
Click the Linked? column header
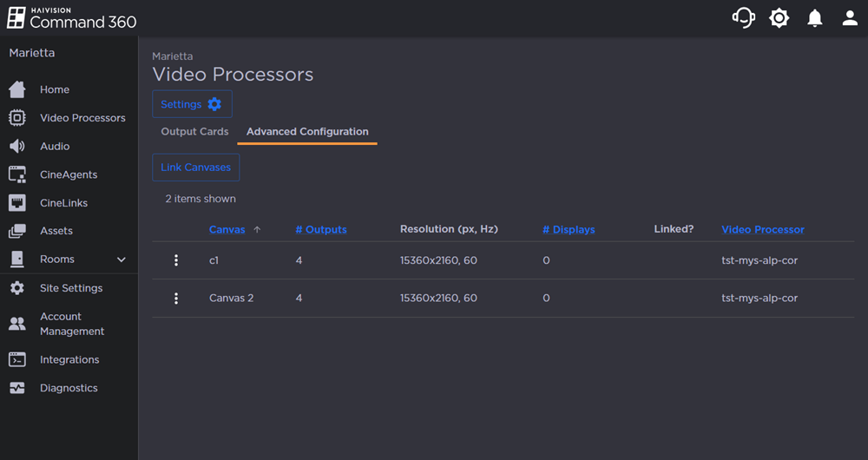(674, 228)
